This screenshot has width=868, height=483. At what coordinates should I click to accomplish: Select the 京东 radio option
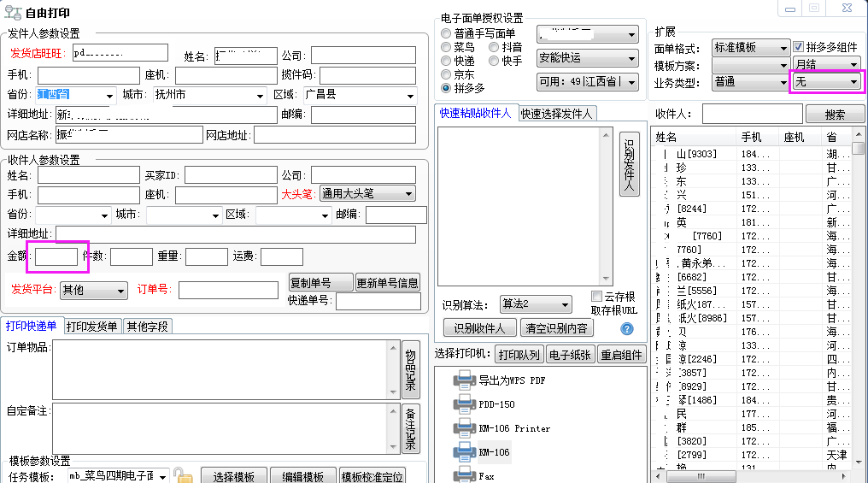[446, 74]
